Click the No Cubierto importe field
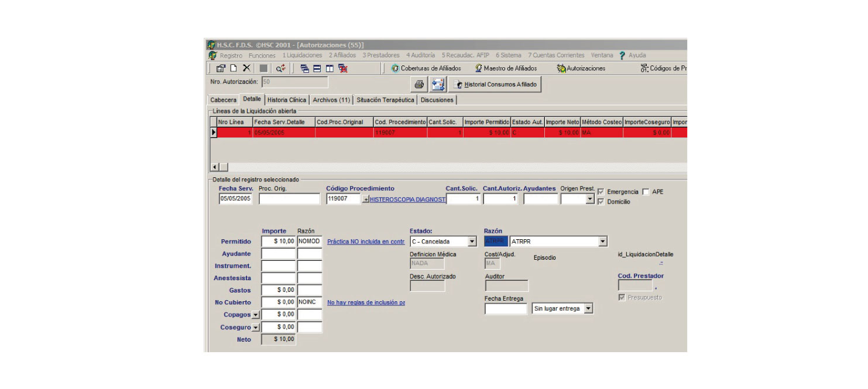Image resolution: width=868 pixels, height=389 pixels. 279,302
